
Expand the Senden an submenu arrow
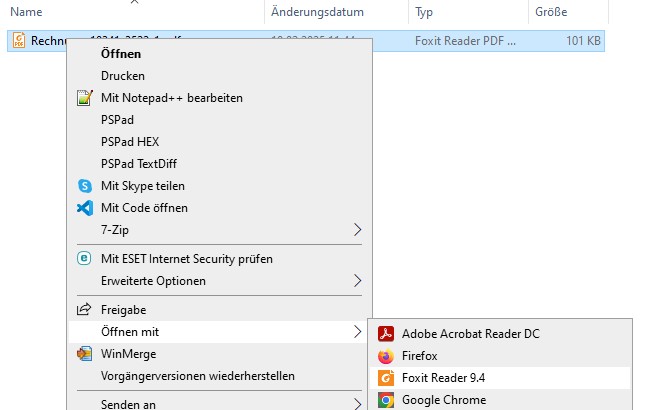357,404
